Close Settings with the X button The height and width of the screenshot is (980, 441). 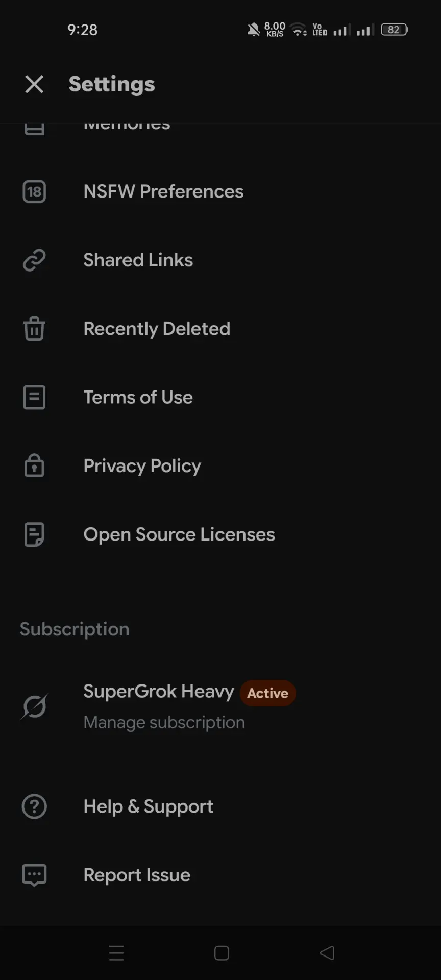(x=34, y=84)
